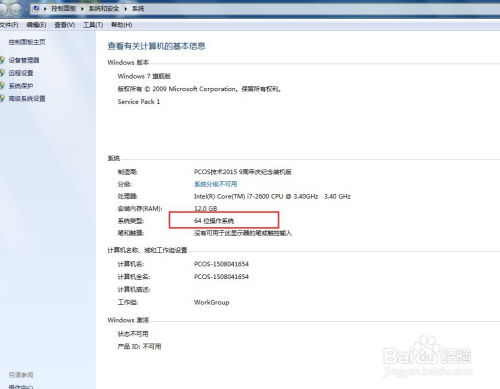This screenshot has height=389, width=500.
Task: Open the 查看(V) menu
Action: click(65, 25)
